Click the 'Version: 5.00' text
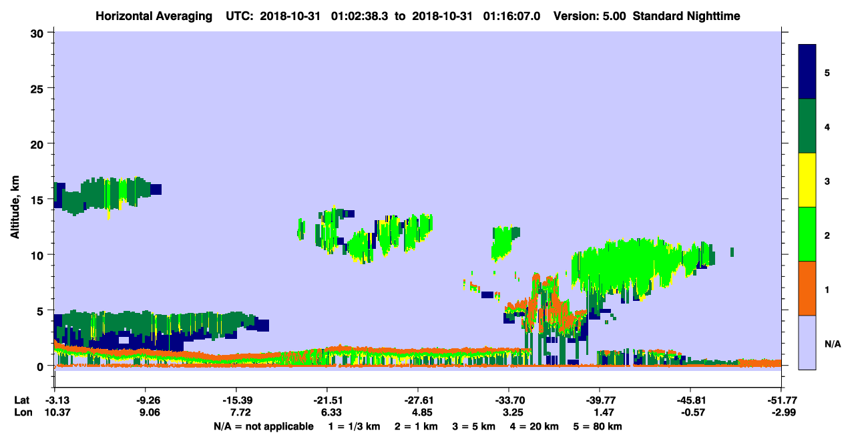The width and height of the screenshot is (868, 445). coord(590,15)
